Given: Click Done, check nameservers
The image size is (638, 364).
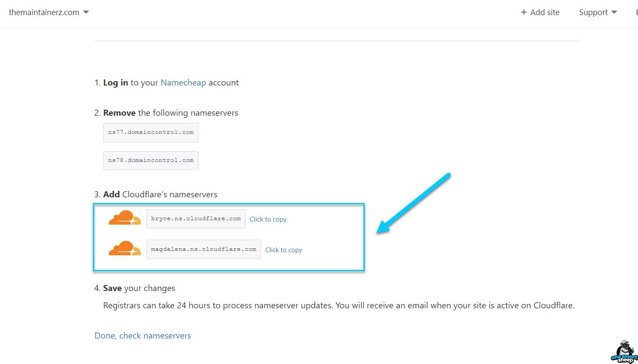Looking at the screenshot, I should (143, 336).
